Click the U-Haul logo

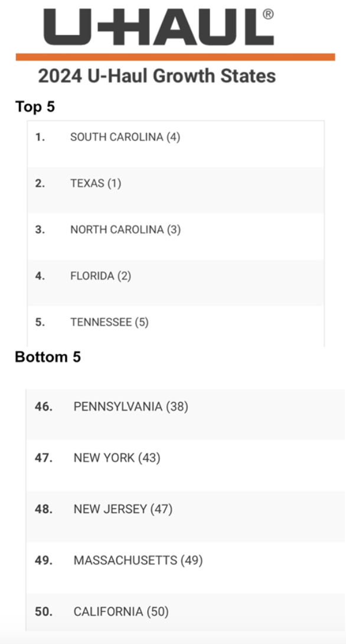tap(159, 27)
